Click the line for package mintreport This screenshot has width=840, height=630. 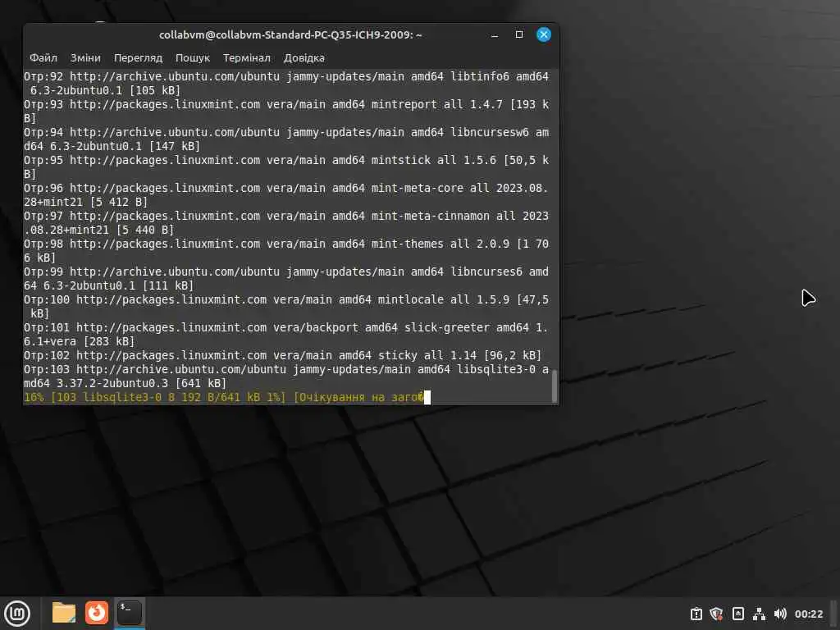tap(286, 112)
